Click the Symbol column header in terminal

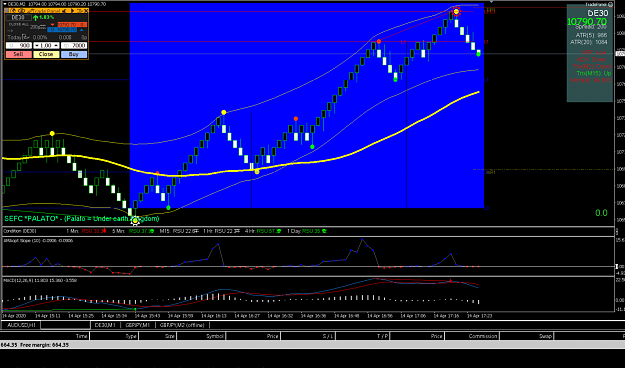(201, 336)
